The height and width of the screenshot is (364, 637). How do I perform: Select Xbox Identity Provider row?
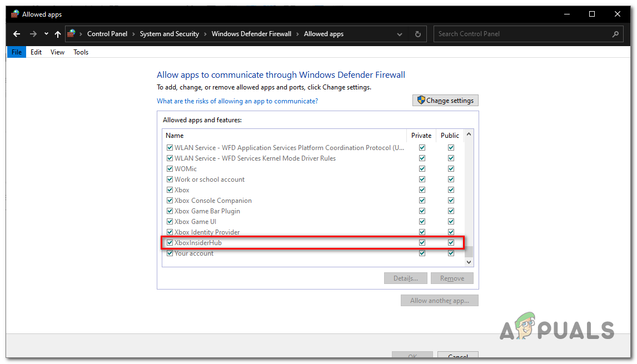(313, 232)
